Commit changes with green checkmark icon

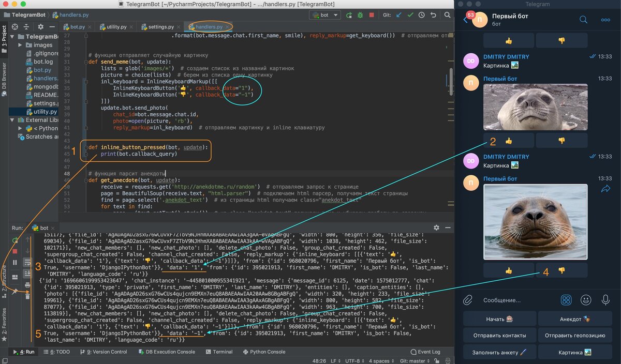[410, 15]
